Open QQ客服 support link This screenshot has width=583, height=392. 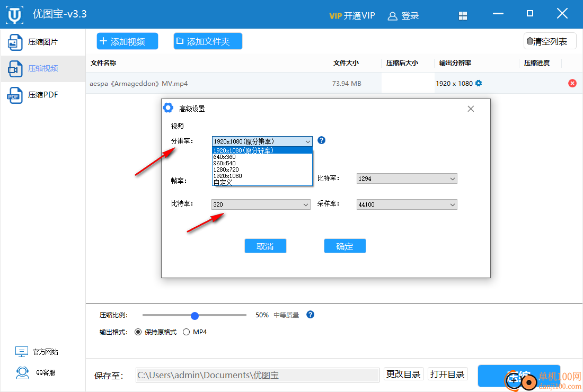(36, 372)
